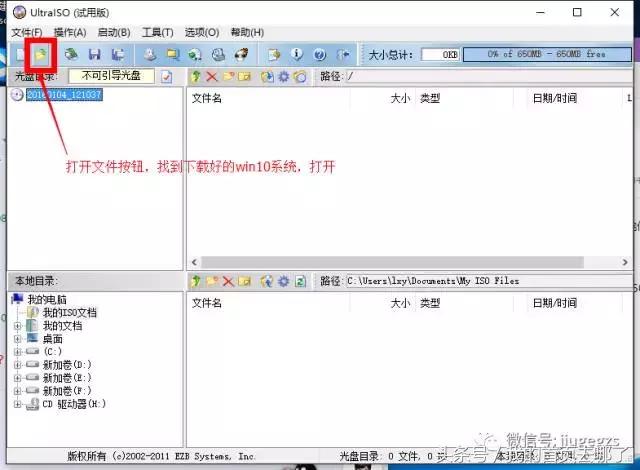The height and width of the screenshot is (470, 640).
Task: Click the folder with magnifier toolbar icon
Action: [173, 54]
